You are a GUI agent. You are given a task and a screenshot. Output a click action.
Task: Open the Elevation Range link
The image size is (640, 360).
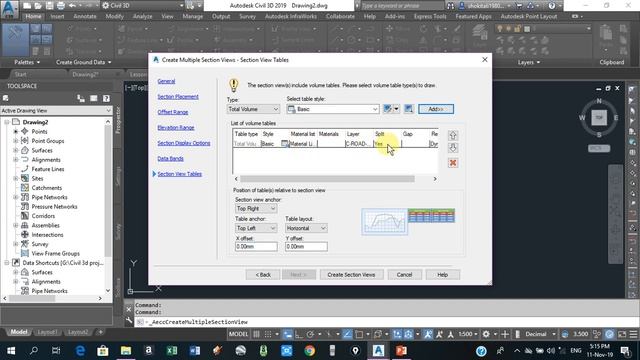(176, 127)
